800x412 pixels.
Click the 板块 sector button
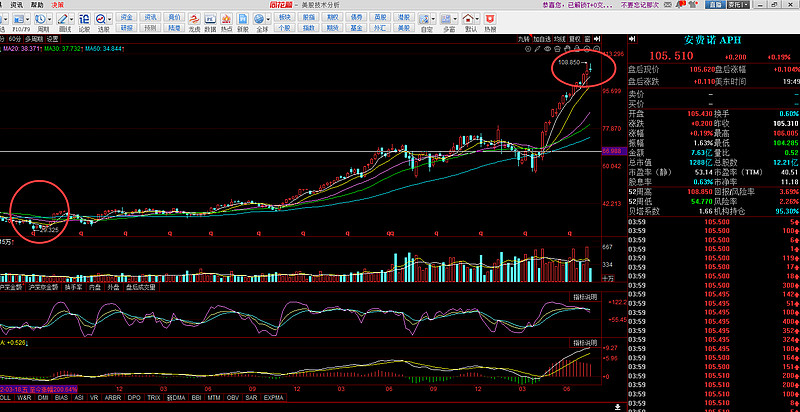[284, 17]
